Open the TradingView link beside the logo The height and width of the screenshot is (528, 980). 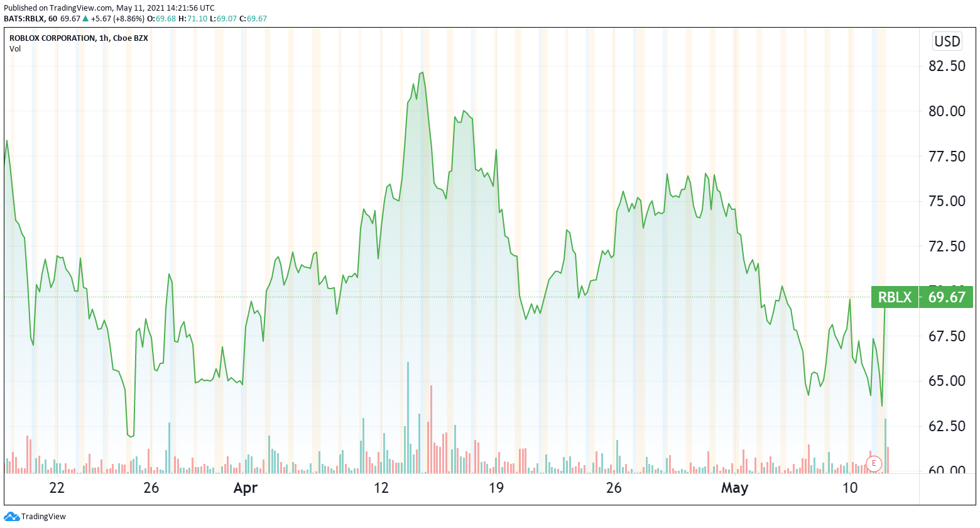tap(43, 517)
